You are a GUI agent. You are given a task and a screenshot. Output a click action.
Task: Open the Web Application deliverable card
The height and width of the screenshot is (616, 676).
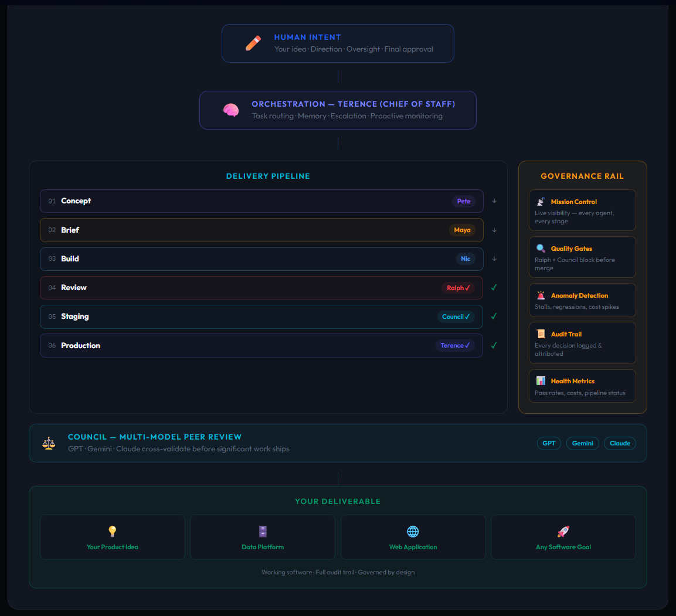pyautogui.click(x=413, y=537)
